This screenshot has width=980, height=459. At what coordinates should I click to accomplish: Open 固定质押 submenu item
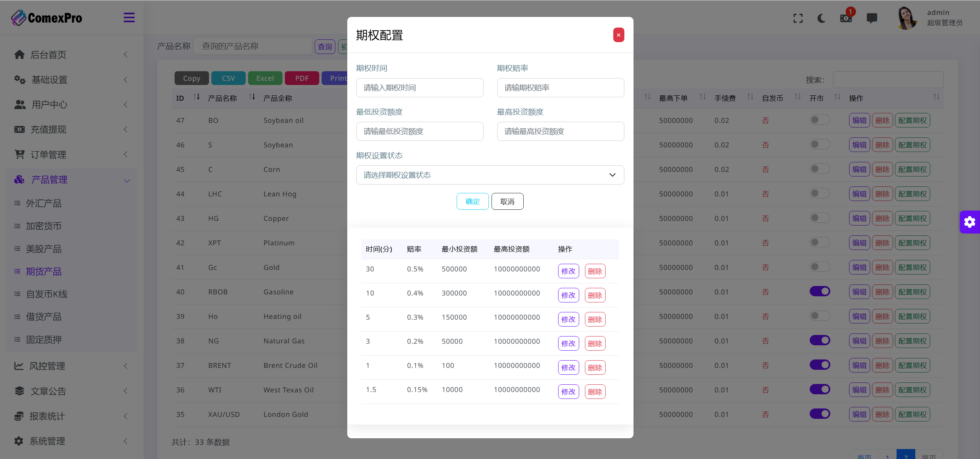tap(44, 340)
